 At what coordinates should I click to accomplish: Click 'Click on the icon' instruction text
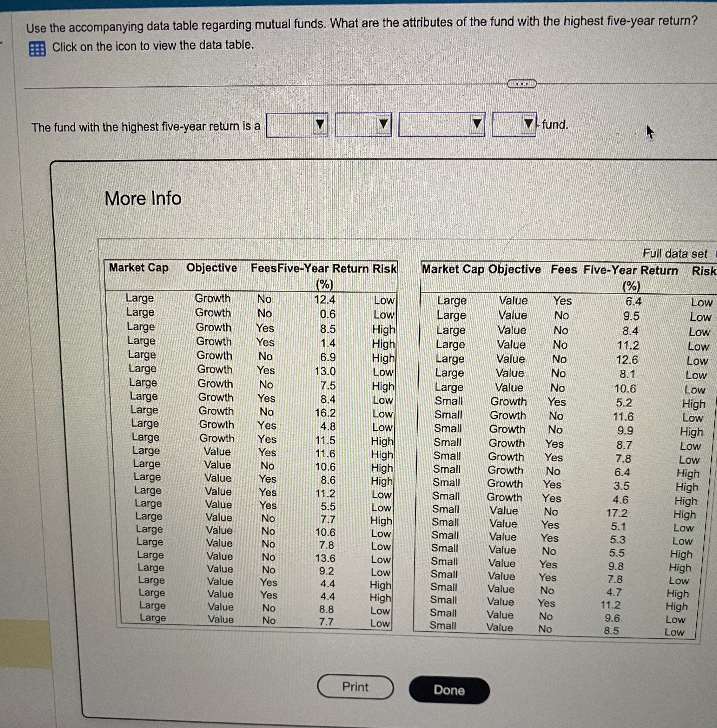click(153, 46)
